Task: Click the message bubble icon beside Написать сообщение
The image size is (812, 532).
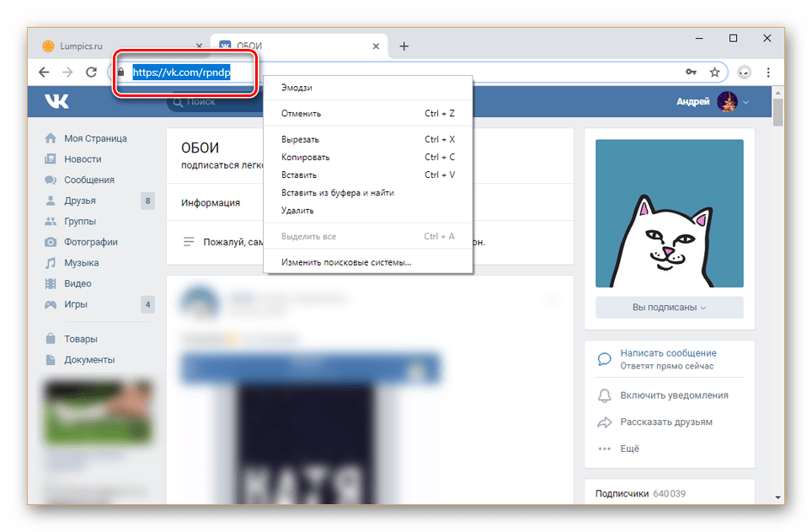Action: pos(604,359)
